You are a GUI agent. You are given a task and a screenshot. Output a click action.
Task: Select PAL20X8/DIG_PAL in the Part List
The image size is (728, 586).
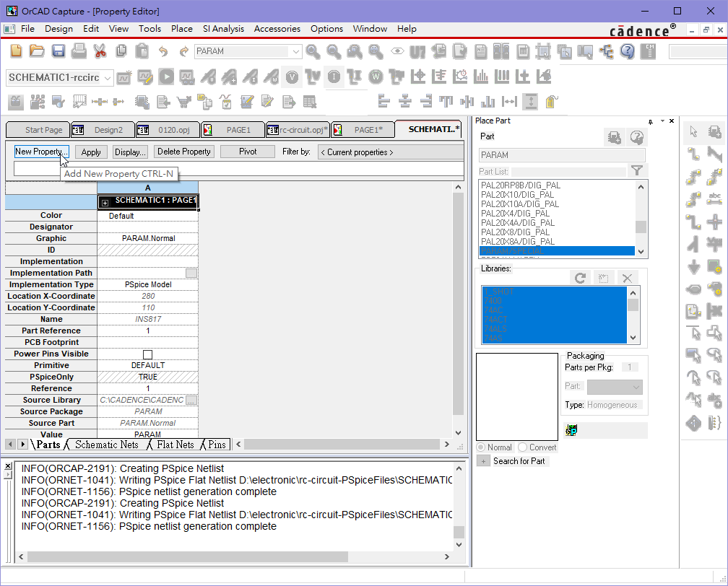click(x=516, y=232)
